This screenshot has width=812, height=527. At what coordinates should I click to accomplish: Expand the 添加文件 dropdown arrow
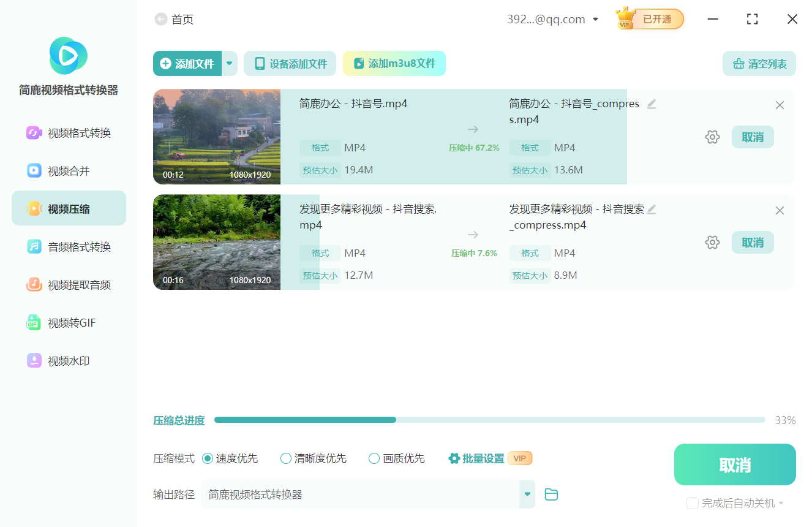click(x=229, y=63)
